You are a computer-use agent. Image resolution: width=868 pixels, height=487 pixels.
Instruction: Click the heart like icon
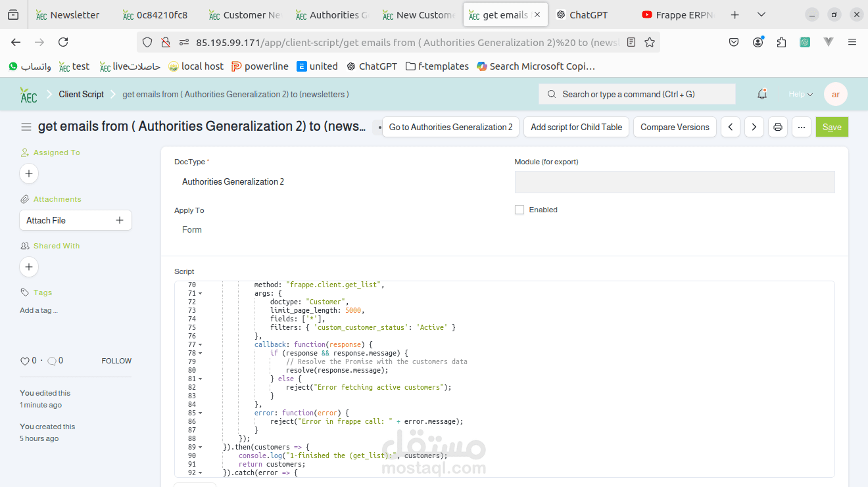tap(25, 361)
